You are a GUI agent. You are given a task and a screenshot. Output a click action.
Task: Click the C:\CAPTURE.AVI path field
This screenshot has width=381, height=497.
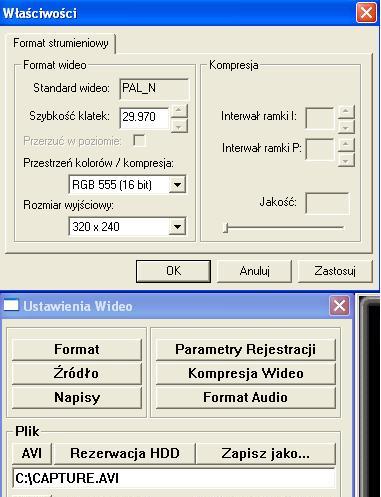coord(174,478)
